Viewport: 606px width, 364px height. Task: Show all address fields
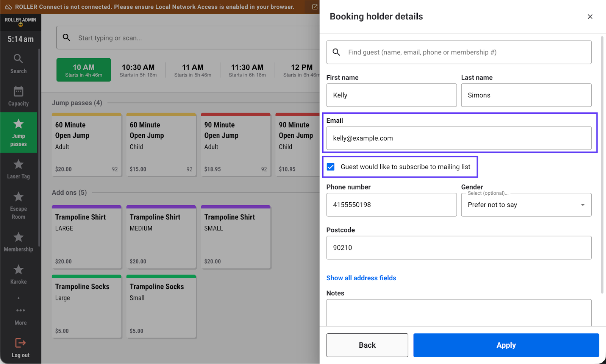[361, 278]
